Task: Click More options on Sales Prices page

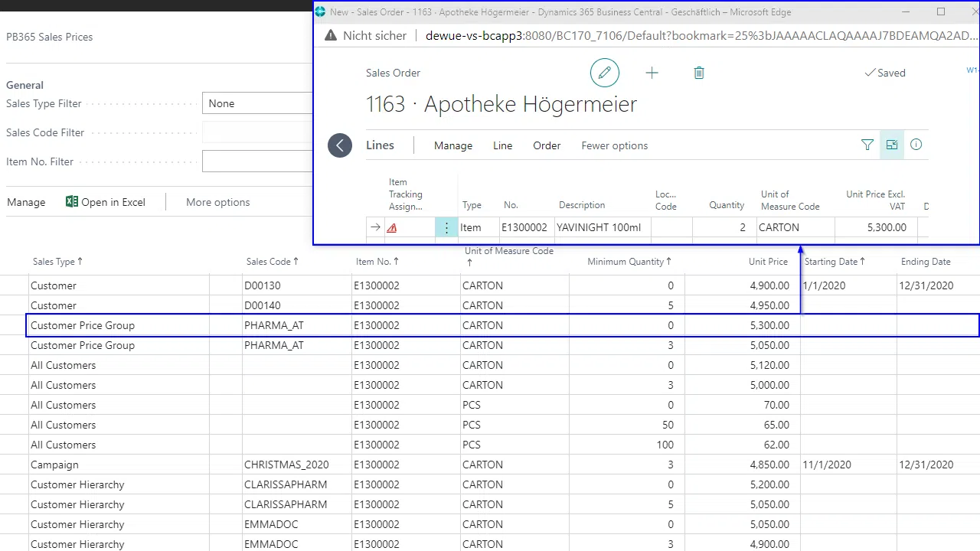Action: 218,202
